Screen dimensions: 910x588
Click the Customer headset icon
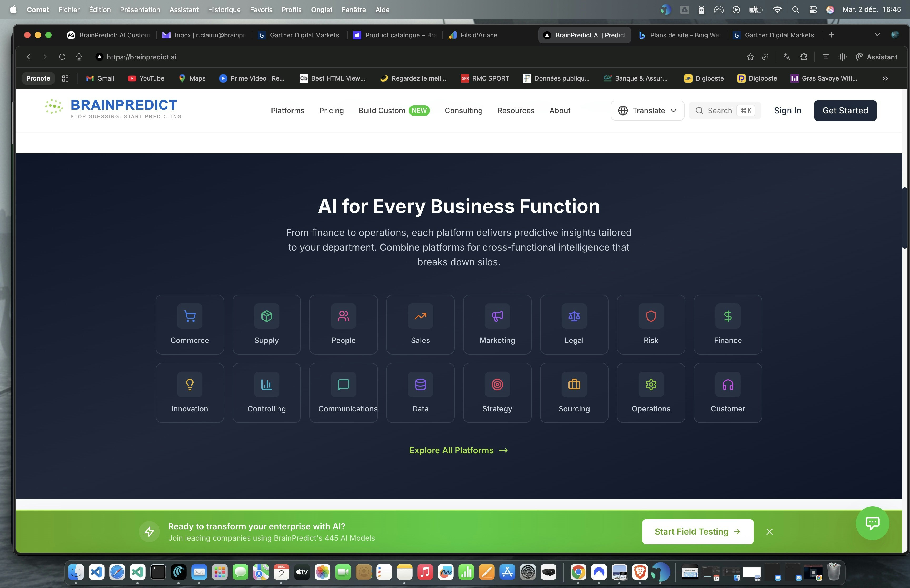(727, 385)
